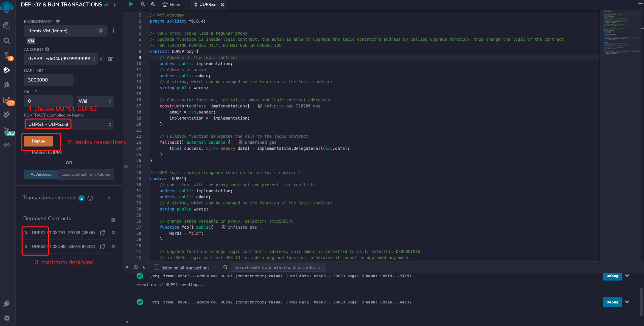Viewport: 644px width, 326px height.
Task: Click the terminal vertical scrollbar
Action: point(641,302)
